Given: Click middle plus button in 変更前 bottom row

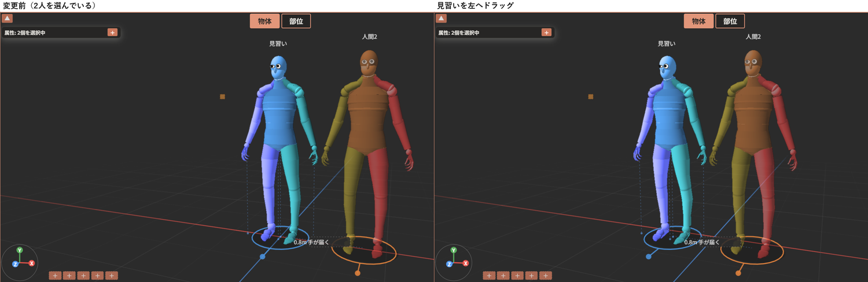Looking at the screenshot, I should pos(83,276).
